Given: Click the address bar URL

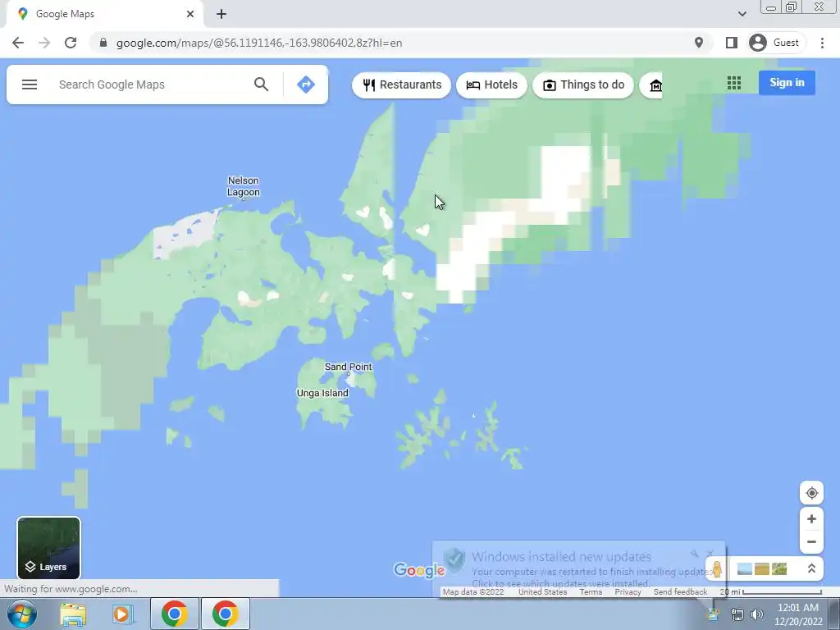Looking at the screenshot, I should pos(259,43).
